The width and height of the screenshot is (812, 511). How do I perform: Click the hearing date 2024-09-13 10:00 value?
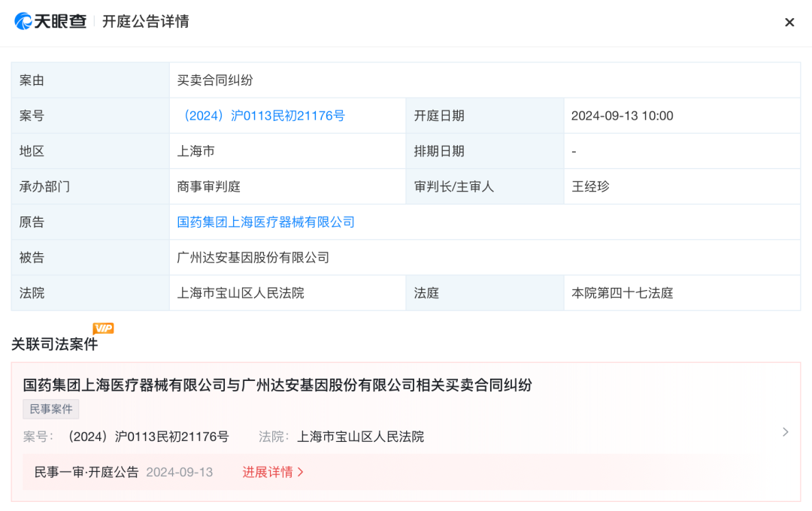622,116
